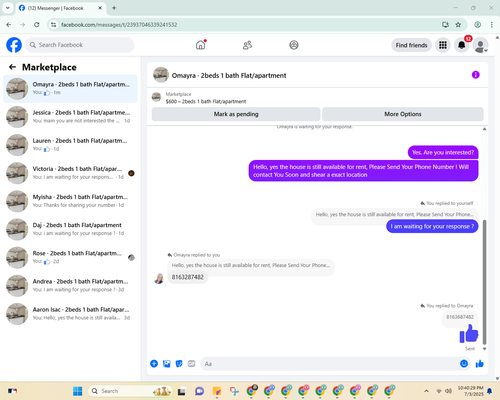
Task: Open the Chrome three-dot menu
Action: pos(492,25)
